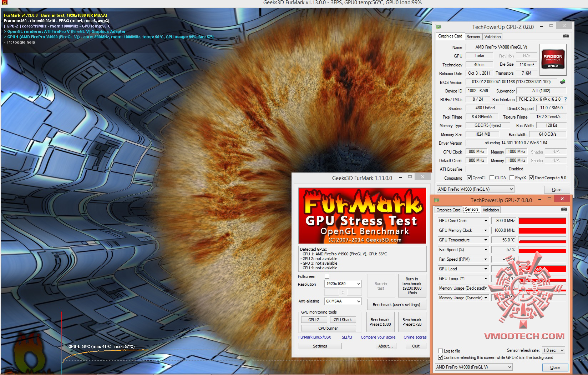Click the About... button in FurMark
The image size is (588, 375).
[386, 346]
